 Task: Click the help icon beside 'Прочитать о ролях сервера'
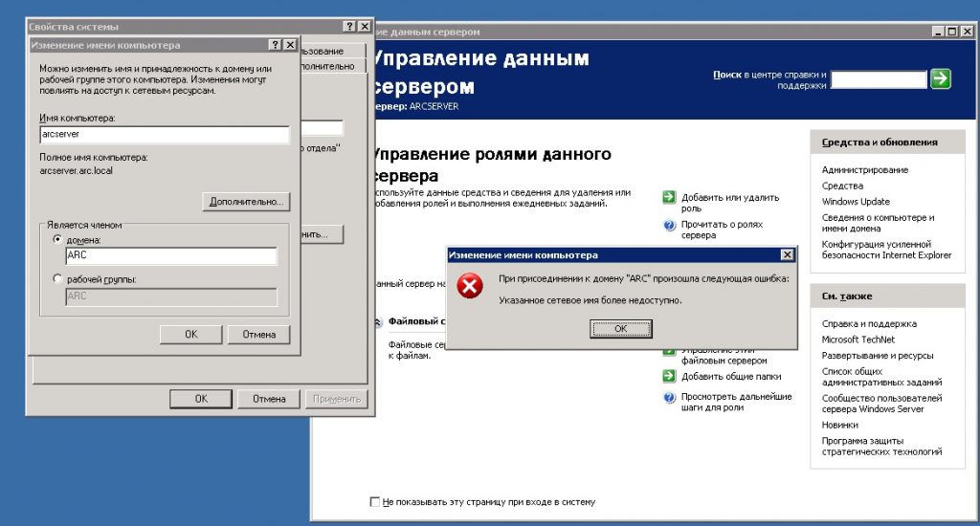coord(669,225)
